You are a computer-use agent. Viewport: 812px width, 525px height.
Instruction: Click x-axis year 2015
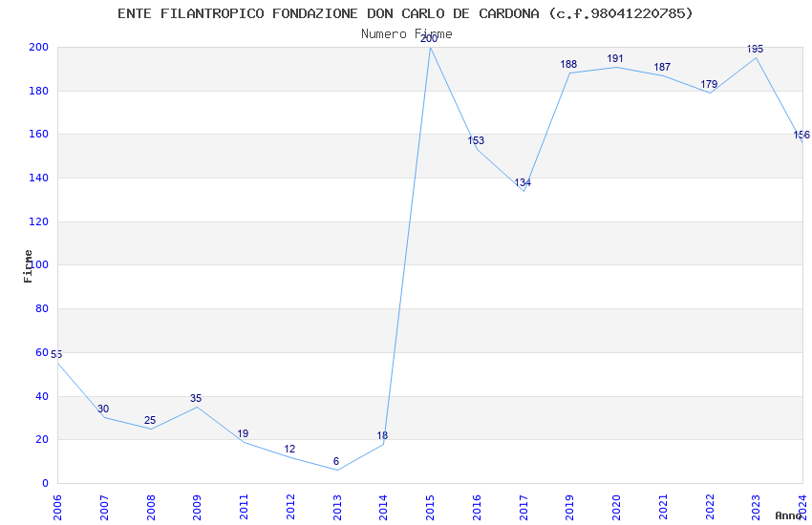(x=430, y=507)
